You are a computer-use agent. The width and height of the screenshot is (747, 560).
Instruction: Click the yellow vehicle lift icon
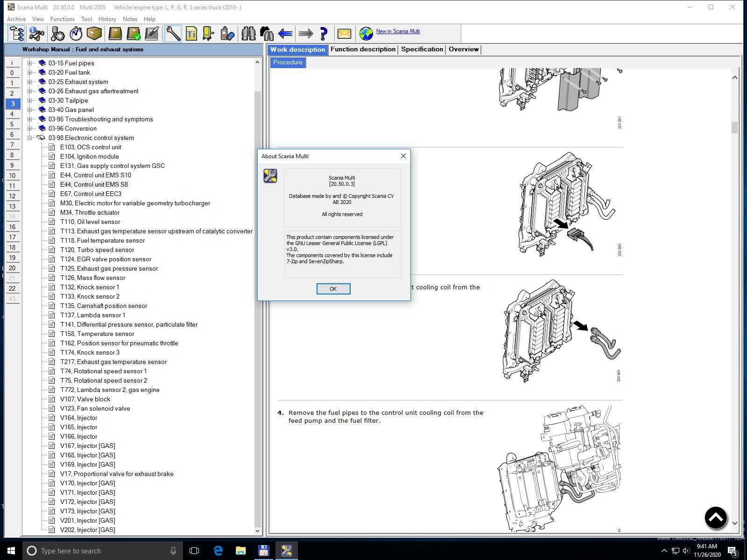pos(209,34)
